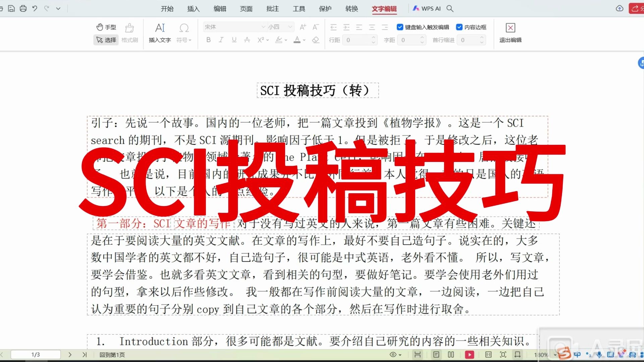The image size is (644, 362).
Task: Expand font color options arrow
Action: [x=304, y=40]
